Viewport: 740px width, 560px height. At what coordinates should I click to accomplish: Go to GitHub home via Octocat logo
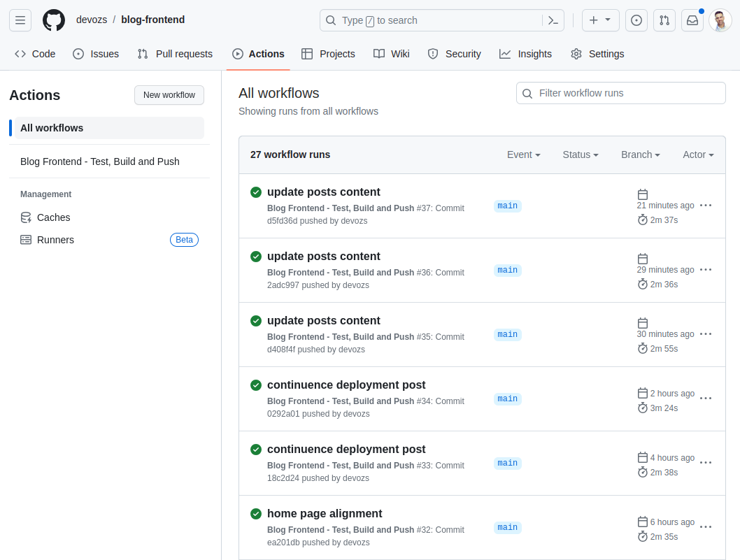tap(54, 20)
